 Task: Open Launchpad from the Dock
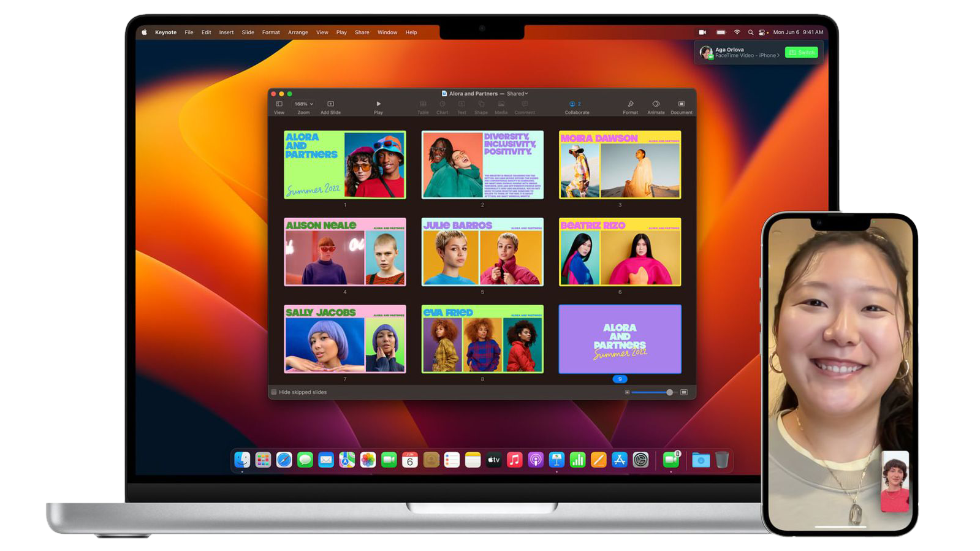[x=263, y=460]
